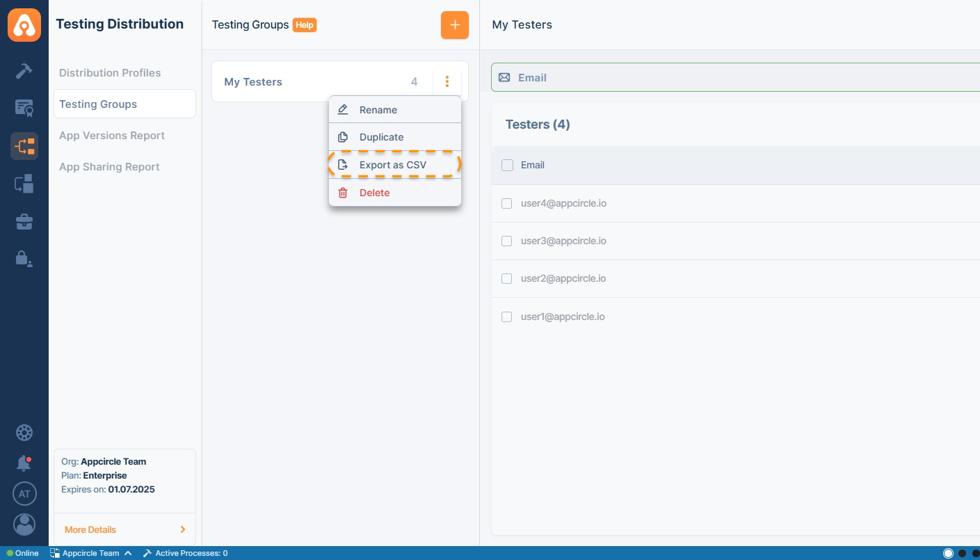
Task: Open the App Versions Report page
Action: point(112,136)
